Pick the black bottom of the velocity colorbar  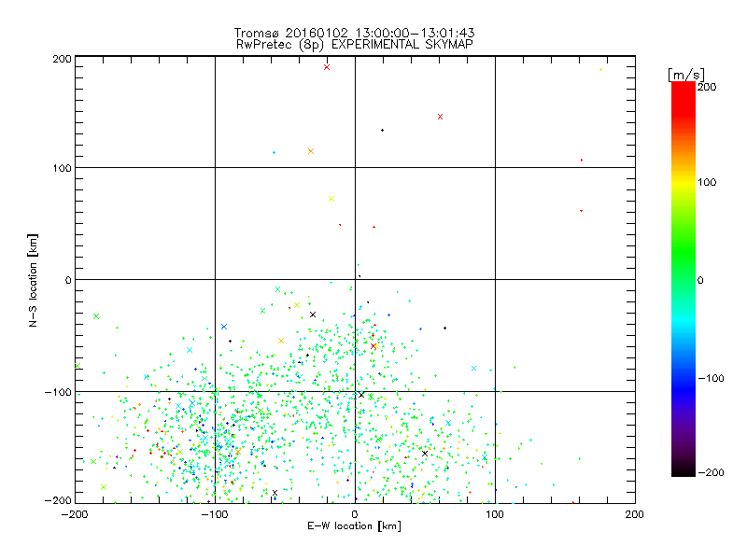click(x=684, y=469)
